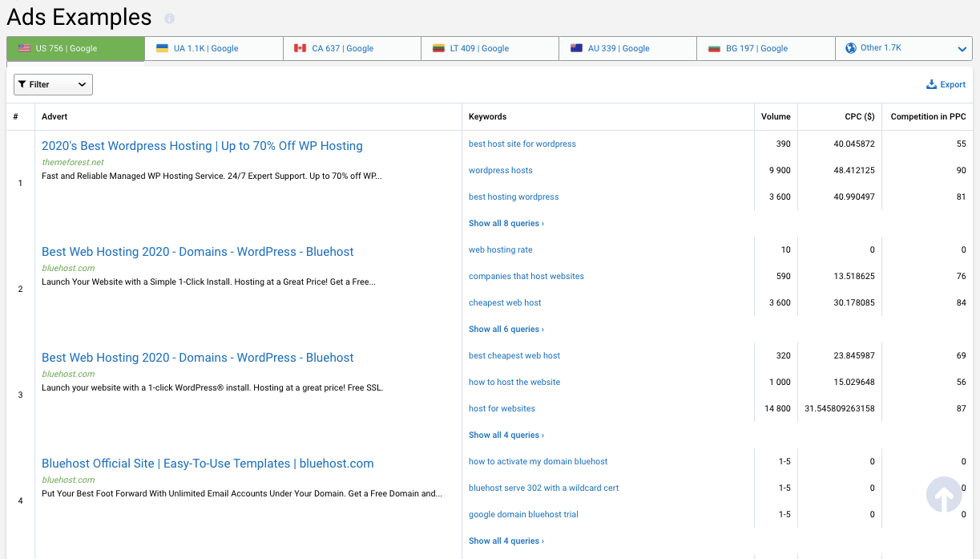Open the Filter dropdown
The width and height of the screenshot is (980, 559).
[x=53, y=83]
